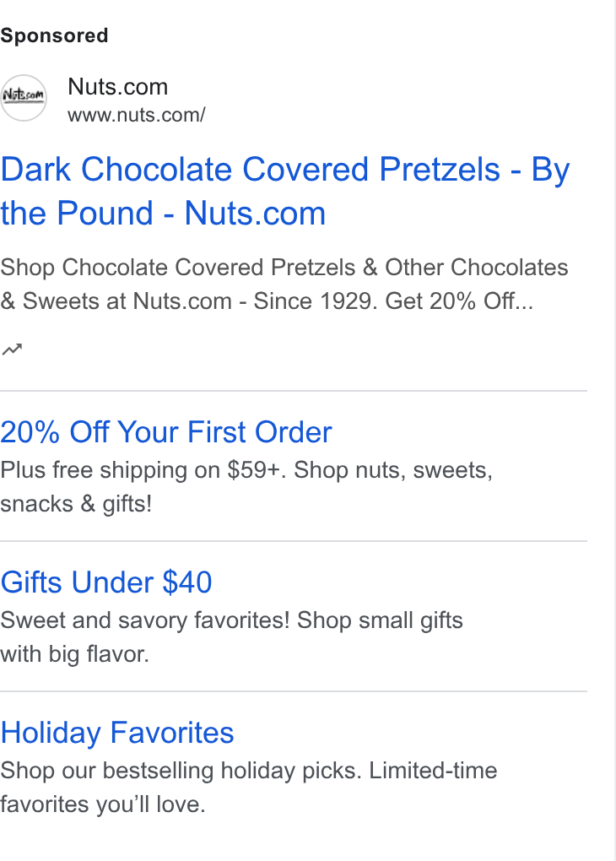The width and height of the screenshot is (616, 861).
Task: Visit the Gifts Under $40 sitelink
Action: [106, 582]
